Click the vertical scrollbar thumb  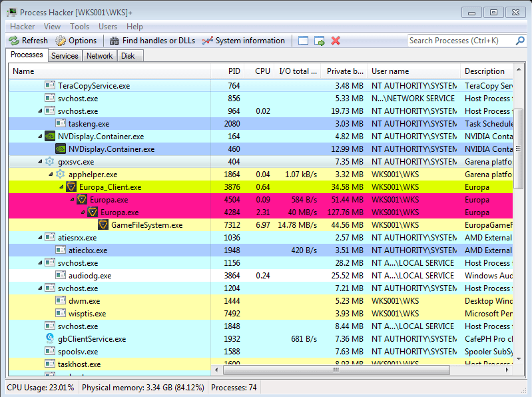pyautogui.click(x=519, y=149)
